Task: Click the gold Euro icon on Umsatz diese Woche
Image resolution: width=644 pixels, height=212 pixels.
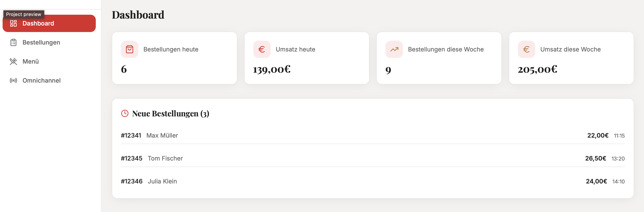Action: 526,50
